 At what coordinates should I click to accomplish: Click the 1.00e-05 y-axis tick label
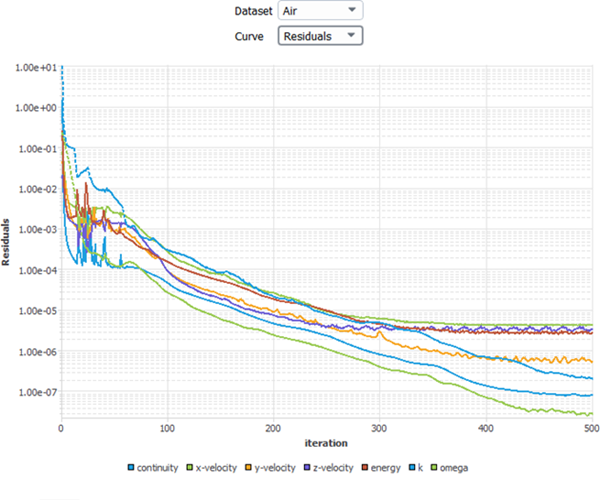tap(38, 311)
